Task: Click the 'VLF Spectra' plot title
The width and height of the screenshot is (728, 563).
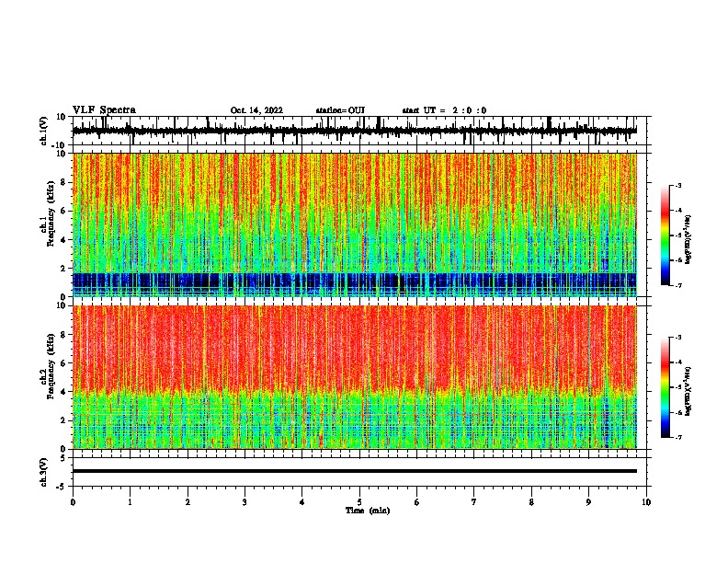Action: [x=104, y=110]
